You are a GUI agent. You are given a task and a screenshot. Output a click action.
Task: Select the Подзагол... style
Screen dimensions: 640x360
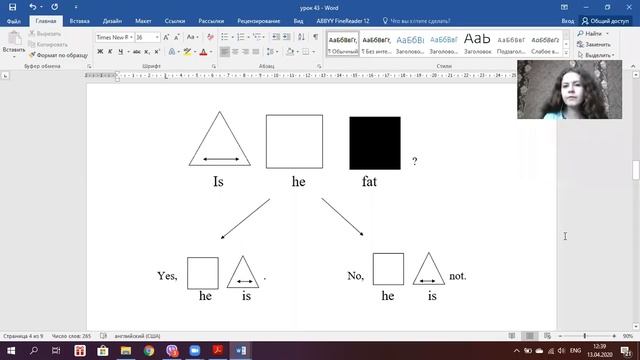[x=511, y=44]
